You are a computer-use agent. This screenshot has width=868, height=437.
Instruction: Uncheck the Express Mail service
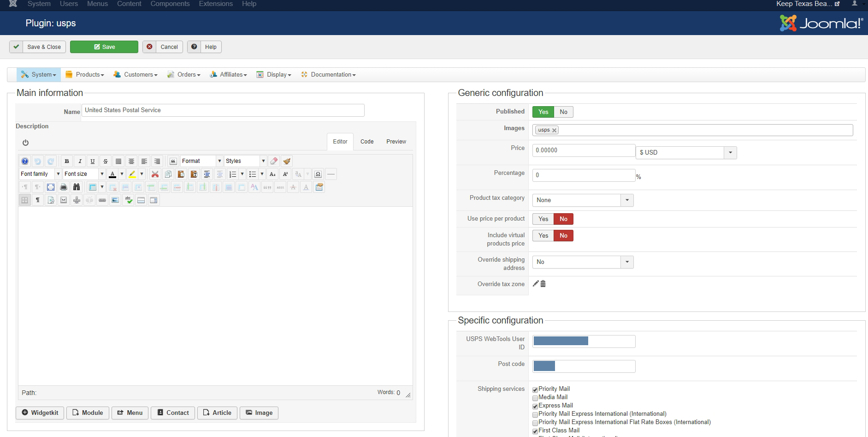[535, 406]
